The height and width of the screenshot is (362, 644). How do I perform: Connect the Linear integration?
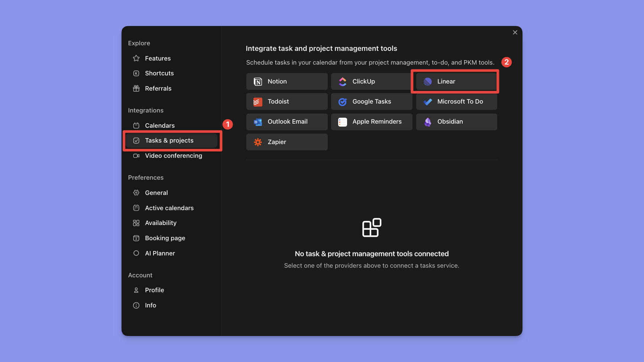click(456, 82)
